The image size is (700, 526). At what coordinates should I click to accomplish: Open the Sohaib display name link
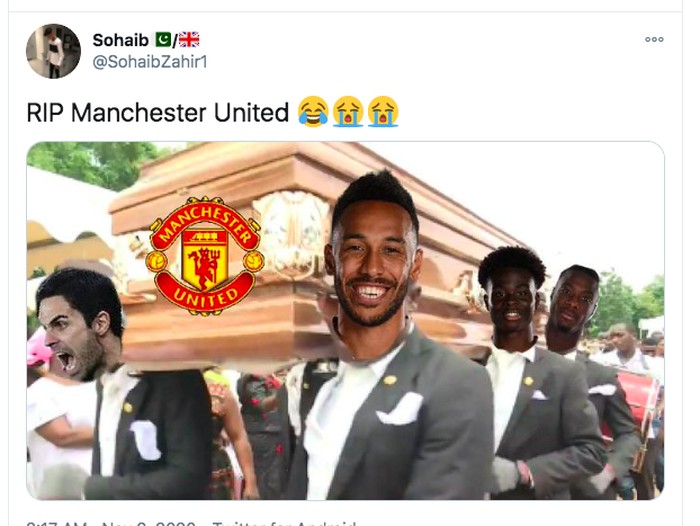(x=121, y=40)
